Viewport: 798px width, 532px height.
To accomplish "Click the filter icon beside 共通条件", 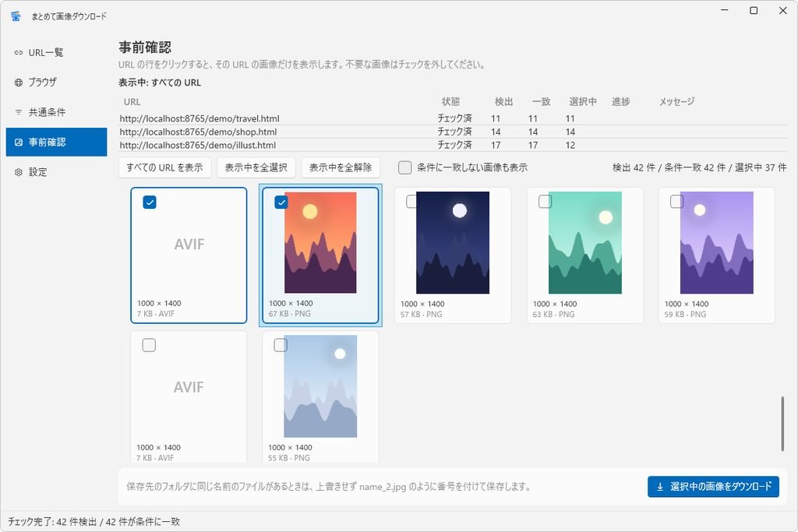I will click(19, 112).
